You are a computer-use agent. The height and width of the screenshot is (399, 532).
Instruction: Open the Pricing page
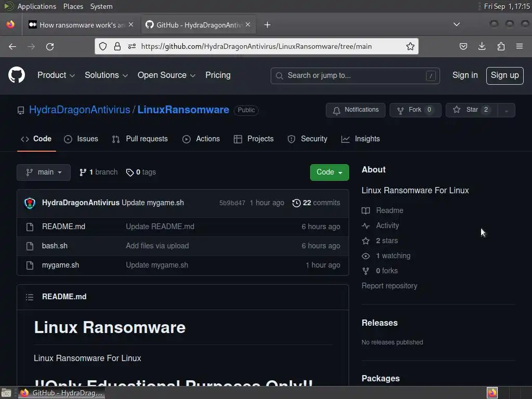(218, 75)
